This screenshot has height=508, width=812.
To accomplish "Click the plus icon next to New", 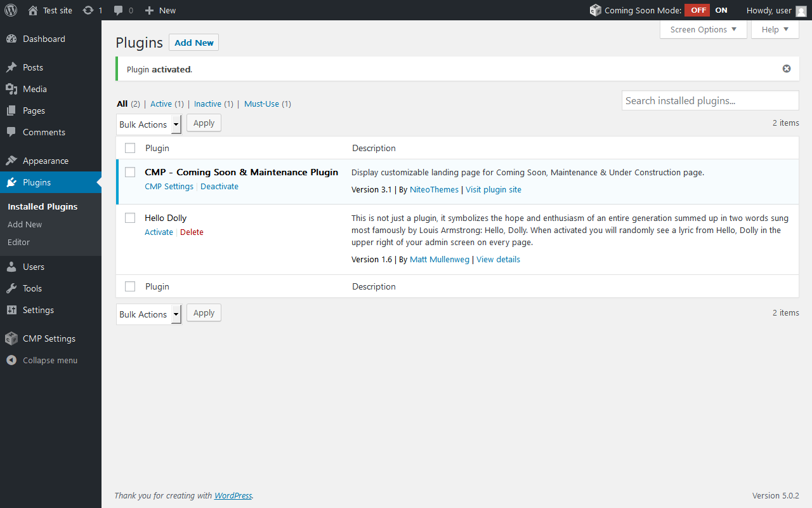I will tap(149, 10).
